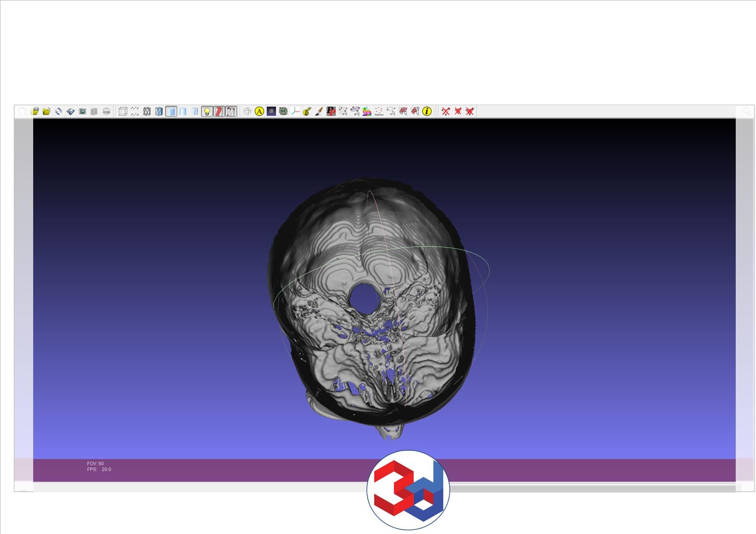Click the 'FOV: 60' text
Screen dimensions: 756x534
pyautogui.click(x=95, y=464)
